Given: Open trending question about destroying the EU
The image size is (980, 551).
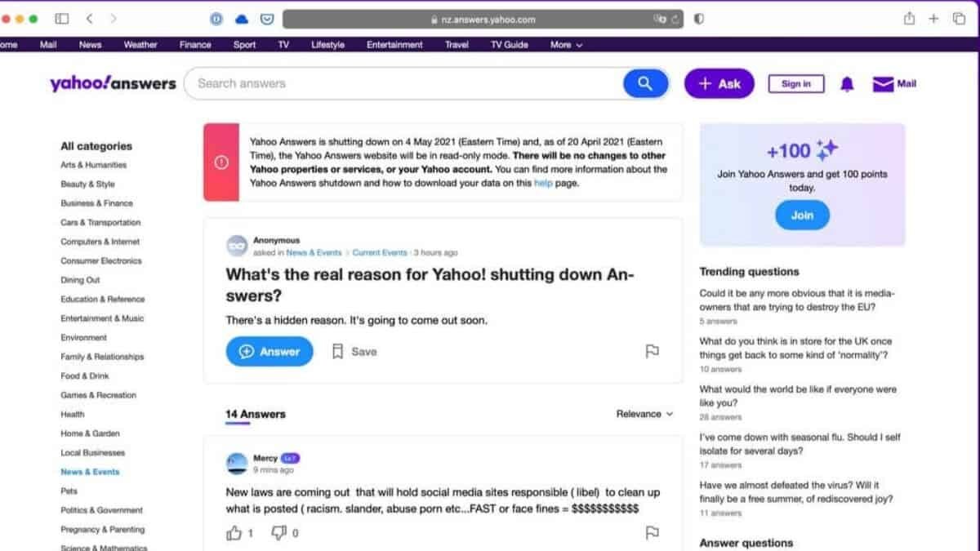Looking at the screenshot, I should (x=797, y=300).
